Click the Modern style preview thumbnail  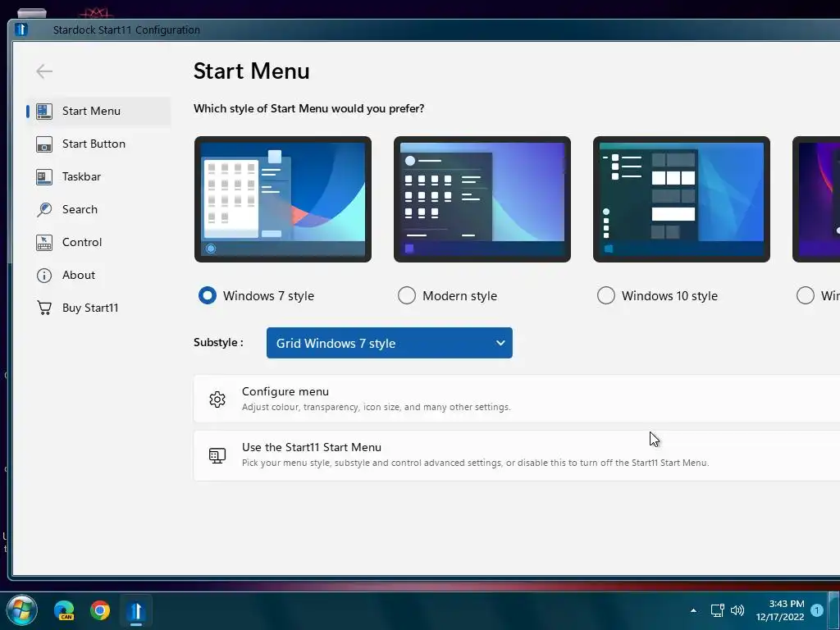[482, 199]
